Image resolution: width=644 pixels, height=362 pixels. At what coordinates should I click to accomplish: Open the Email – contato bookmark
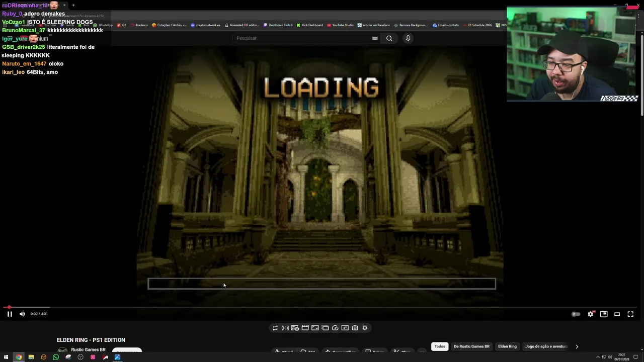pyautogui.click(x=446, y=25)
